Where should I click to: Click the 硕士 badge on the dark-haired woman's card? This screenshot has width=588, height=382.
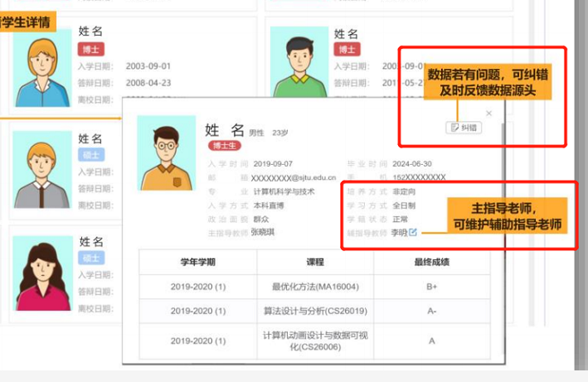[91, 258]
